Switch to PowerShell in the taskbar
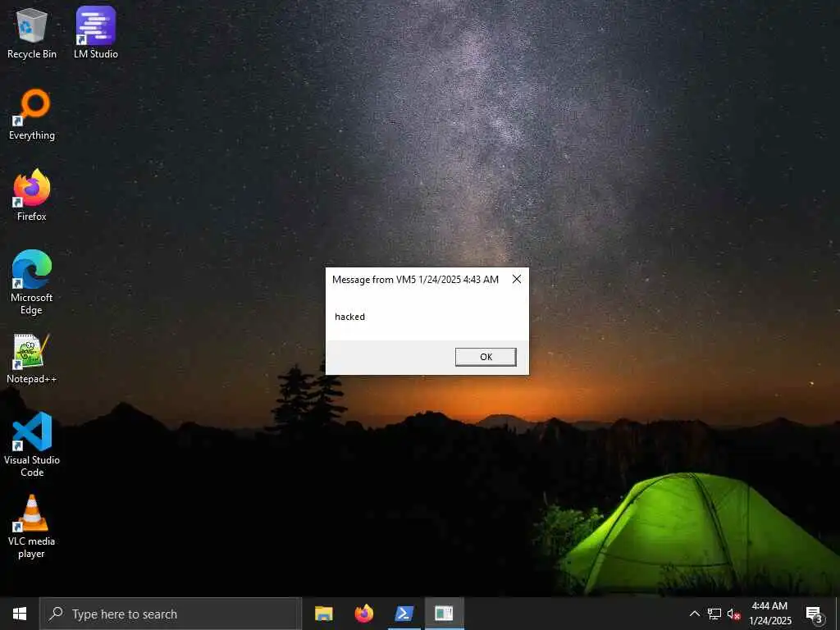 (404, 614)
